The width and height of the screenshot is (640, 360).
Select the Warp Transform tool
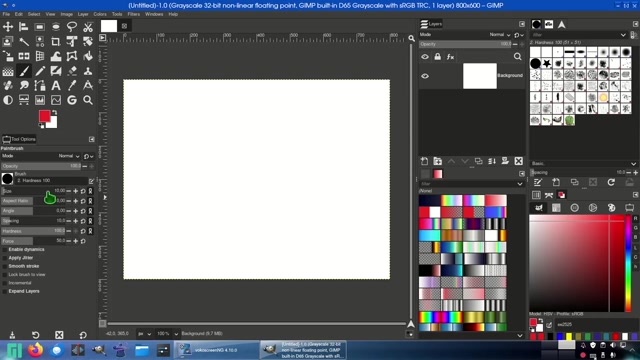56,56
